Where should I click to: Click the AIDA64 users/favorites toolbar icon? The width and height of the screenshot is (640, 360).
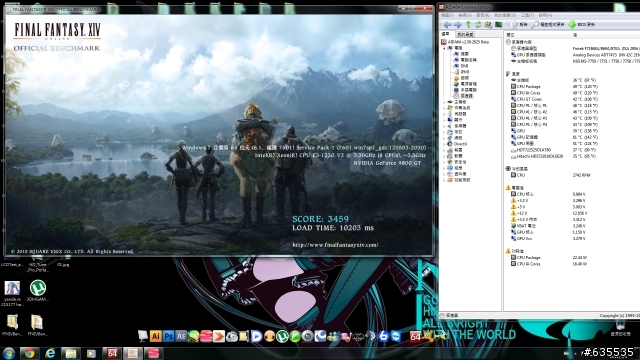pyautogui.click(x=488, y=25)
